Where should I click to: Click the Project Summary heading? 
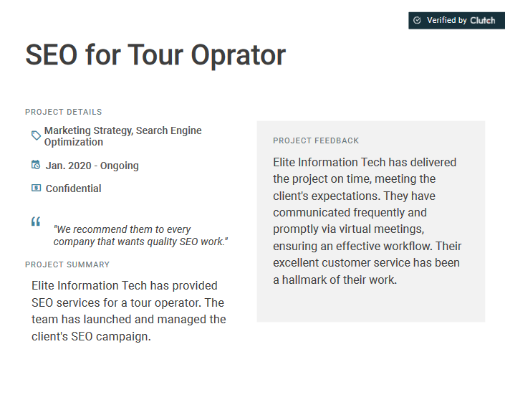coord(67,264)
